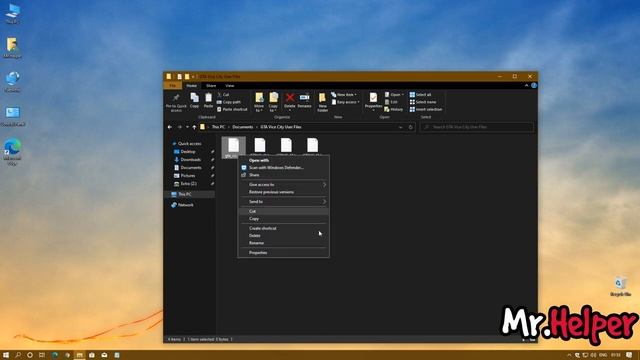Open Desktop in navigation pane

click(188, 151)
